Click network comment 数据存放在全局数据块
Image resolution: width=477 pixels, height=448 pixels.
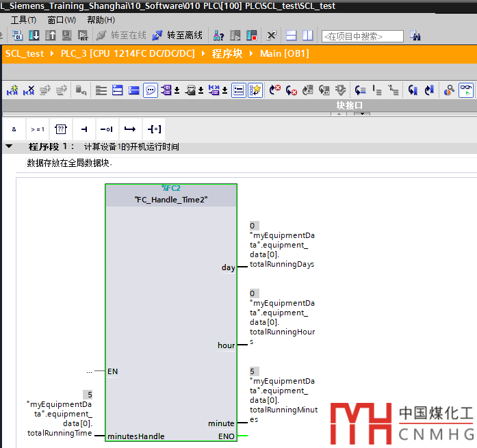70,163
